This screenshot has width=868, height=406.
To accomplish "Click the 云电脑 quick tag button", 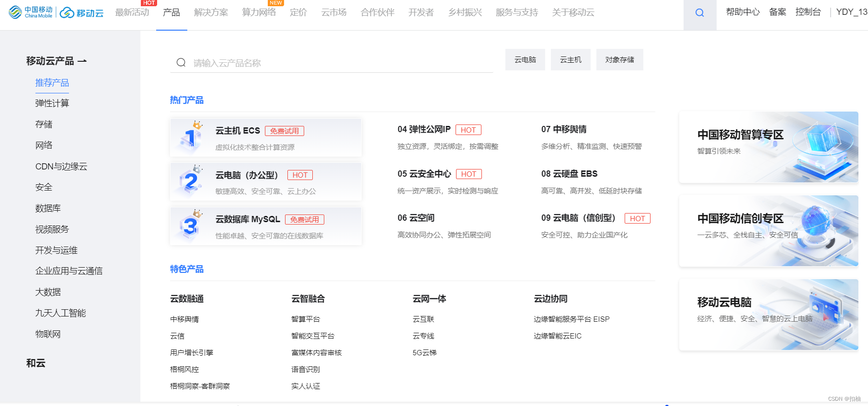I will coord(525,60).
